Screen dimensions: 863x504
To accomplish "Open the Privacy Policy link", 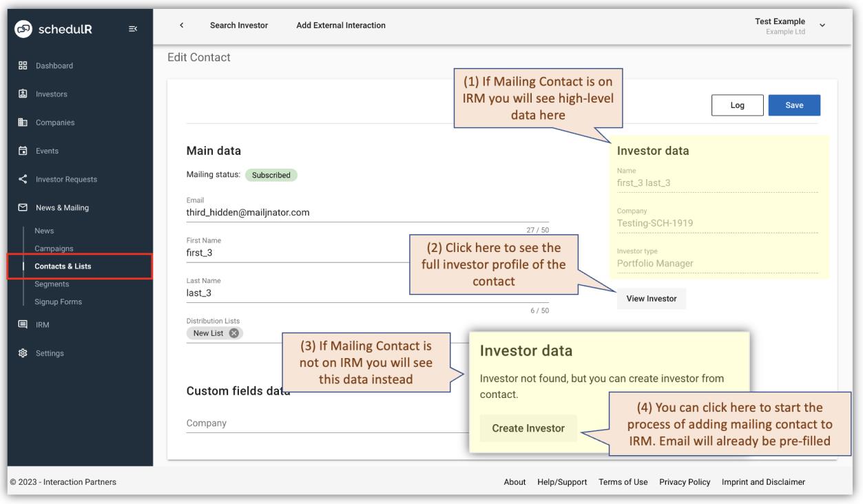I will point(685,481).
